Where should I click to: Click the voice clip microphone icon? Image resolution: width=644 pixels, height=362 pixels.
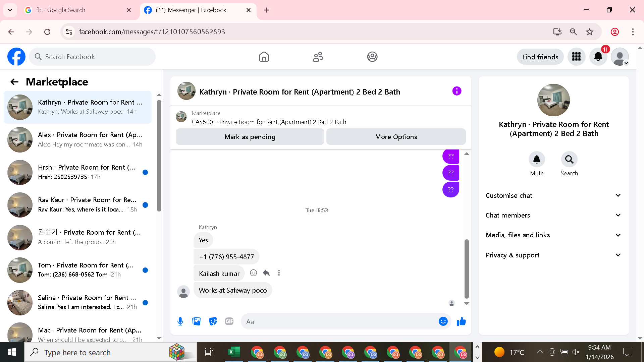coord(180,322)
